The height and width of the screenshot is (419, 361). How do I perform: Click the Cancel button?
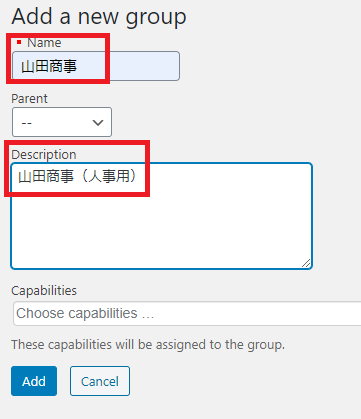pyautogui.click(x=100, y=381)
